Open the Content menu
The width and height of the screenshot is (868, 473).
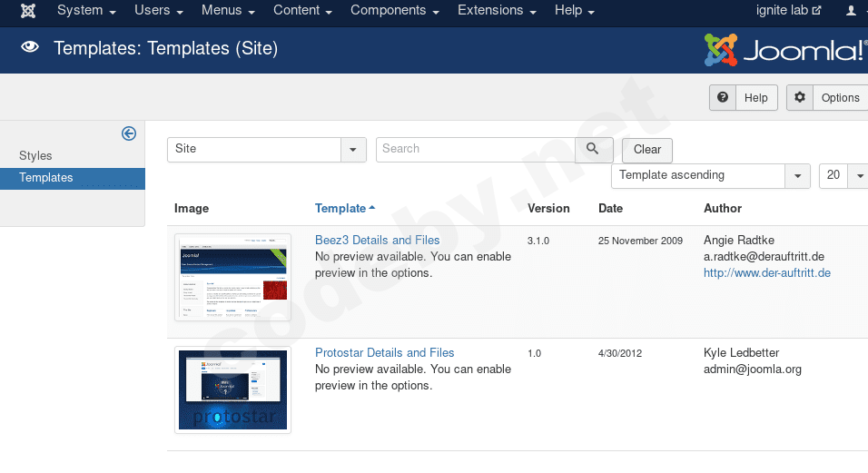[x=302, y=11]
